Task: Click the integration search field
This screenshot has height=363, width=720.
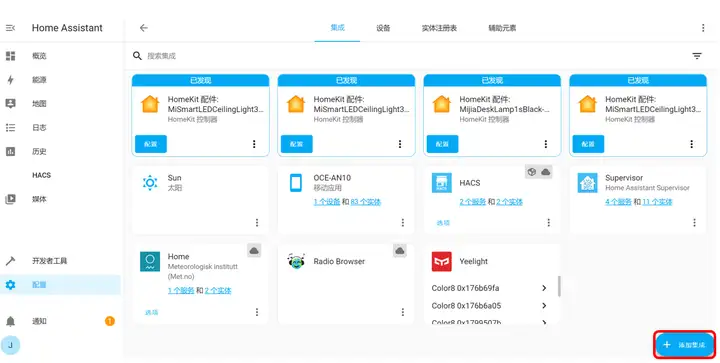Action: (x=413, y=56)
